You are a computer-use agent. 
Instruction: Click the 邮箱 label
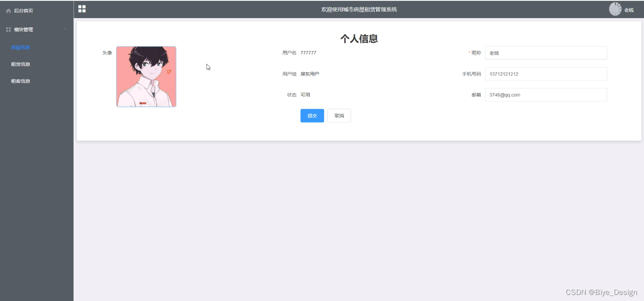476,95
